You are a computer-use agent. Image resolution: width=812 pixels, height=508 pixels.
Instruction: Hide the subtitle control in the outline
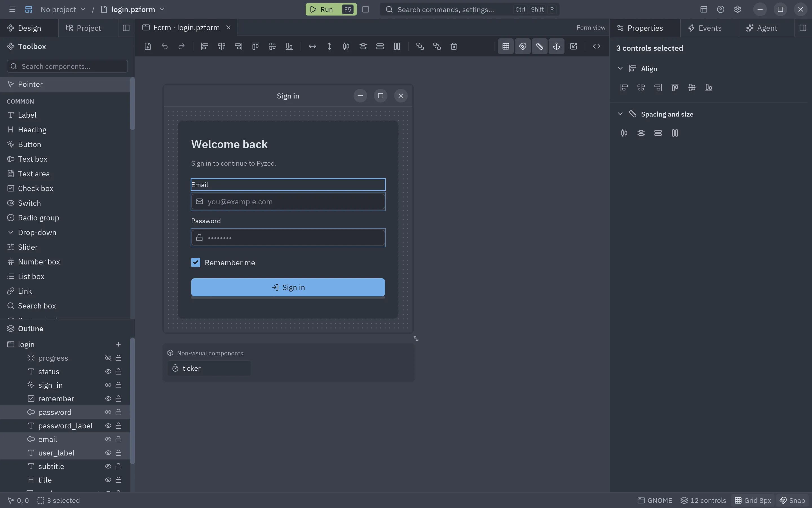pyautogui.click(x=108, y=466)
